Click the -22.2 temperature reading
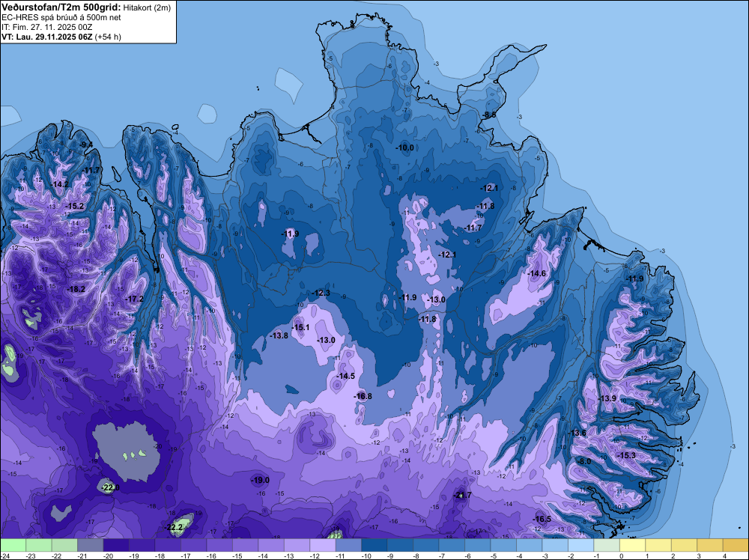The image size is (749, 560). tap(175, 528)
